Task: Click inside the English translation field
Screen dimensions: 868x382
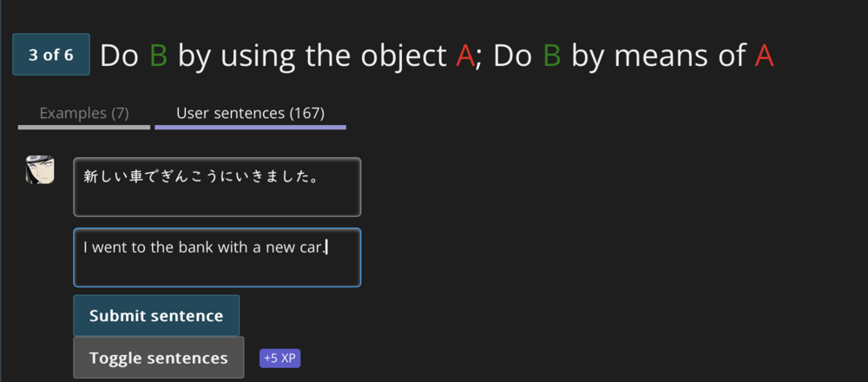Action: pyautogui.click(x=217, y=258)
